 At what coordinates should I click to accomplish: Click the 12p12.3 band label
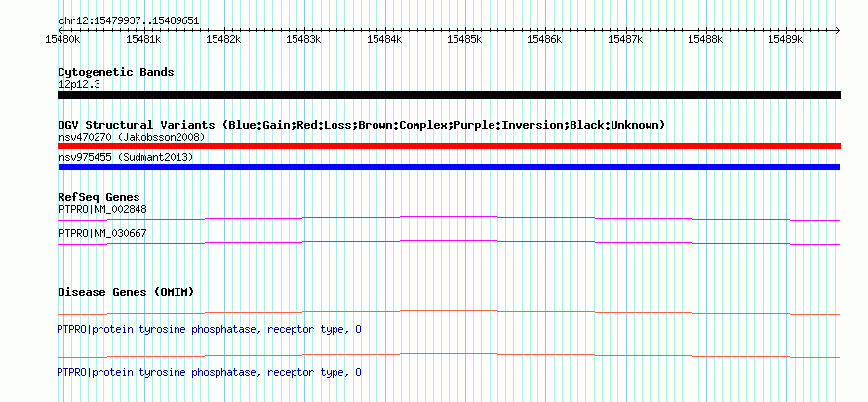(x=79, y=84)
